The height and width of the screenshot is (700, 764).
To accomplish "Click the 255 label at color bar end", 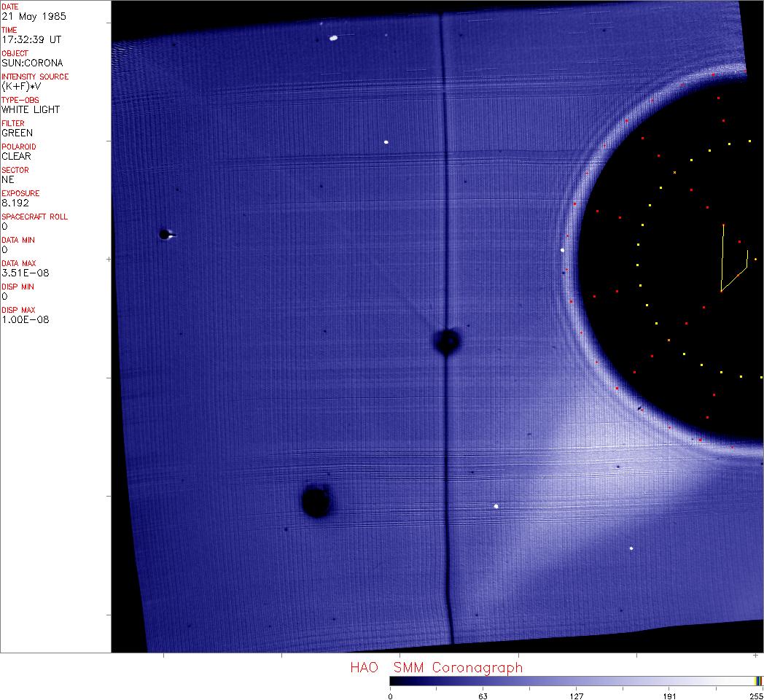I will coord(755,696).
